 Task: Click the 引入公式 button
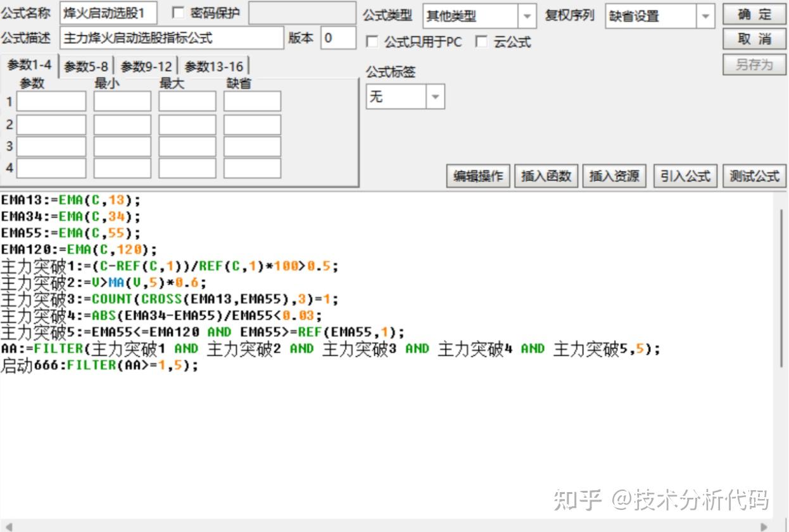tap(686, 176)
